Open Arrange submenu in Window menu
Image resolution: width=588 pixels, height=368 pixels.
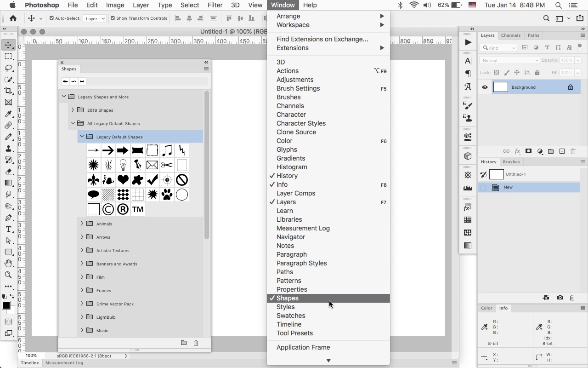tap(328, 16)
